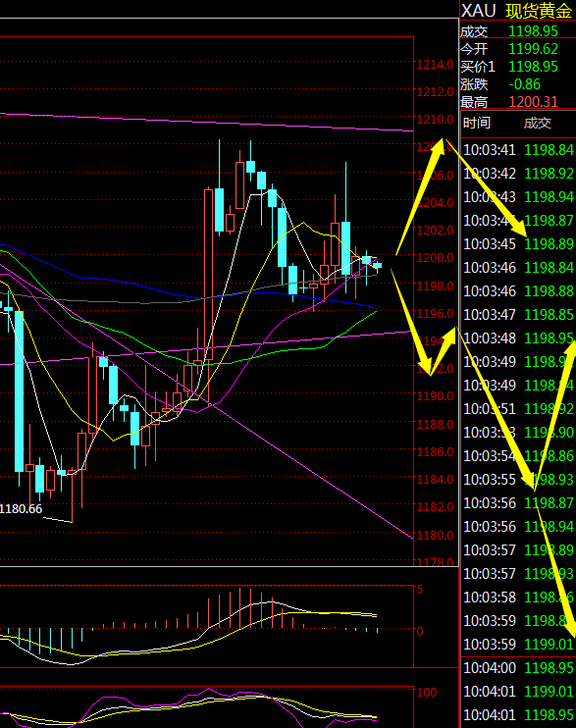Screen dimensions: 576x728
Task: Select the 10:03:55 tick row
Action: tap(518, 480)
